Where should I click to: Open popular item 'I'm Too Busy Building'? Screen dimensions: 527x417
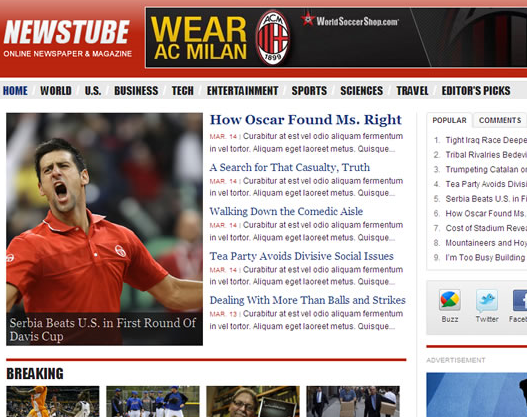coord(486,257)
